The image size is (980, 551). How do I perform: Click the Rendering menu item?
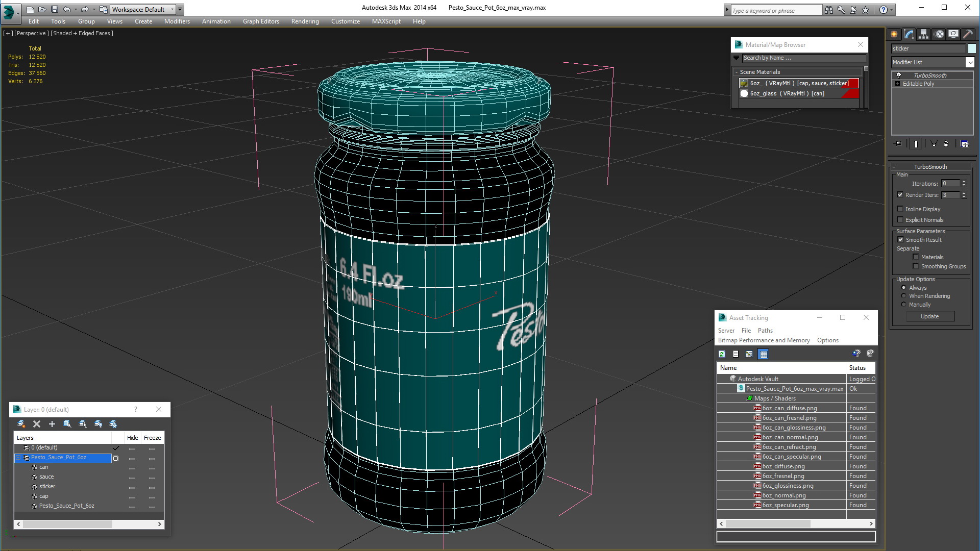(x=304, y=21)
